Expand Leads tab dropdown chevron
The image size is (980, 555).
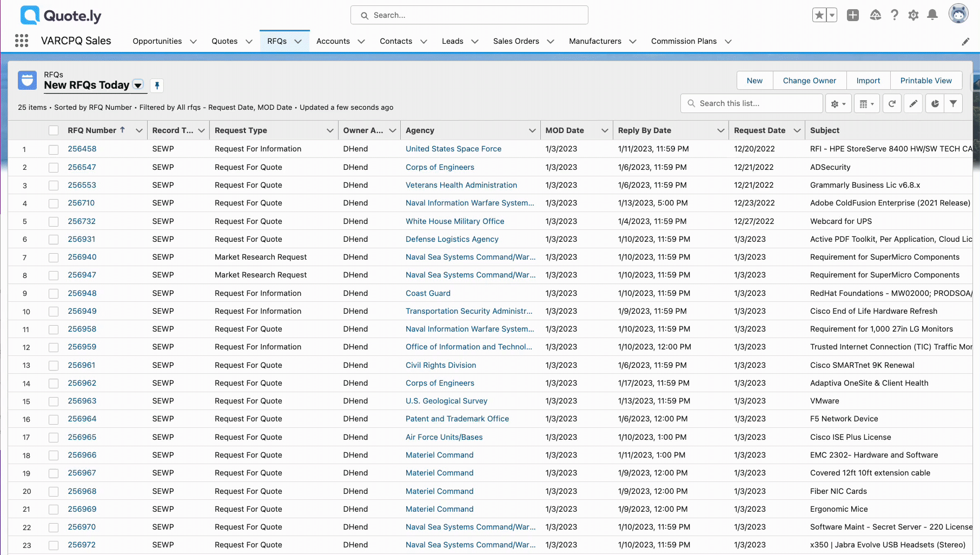(x=475, y=42)
